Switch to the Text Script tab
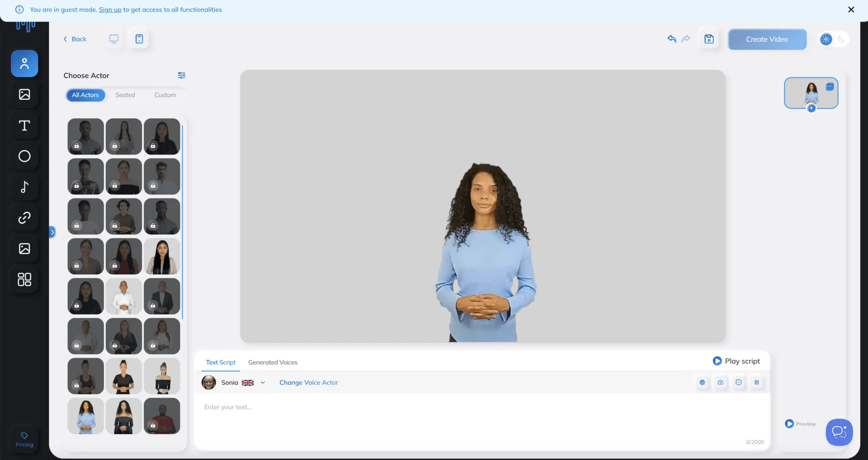The image size is (868, 460). pyautogui.click(x=221, y=362)
